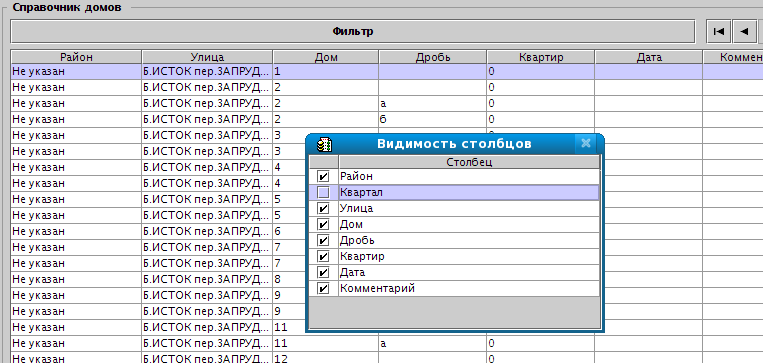Select Квартир row label in dialog list
This screenshot has width=763, height=363.
click(362, 256)
